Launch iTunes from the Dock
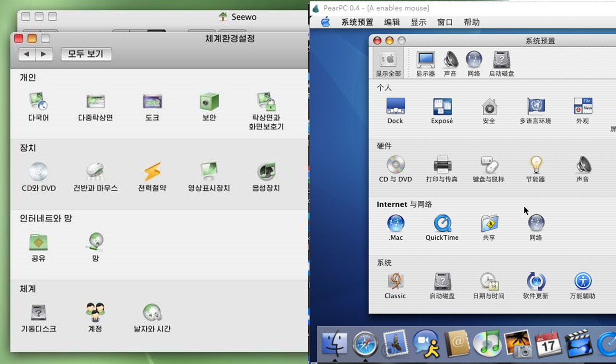616x364 pixels. click(487, 344)
